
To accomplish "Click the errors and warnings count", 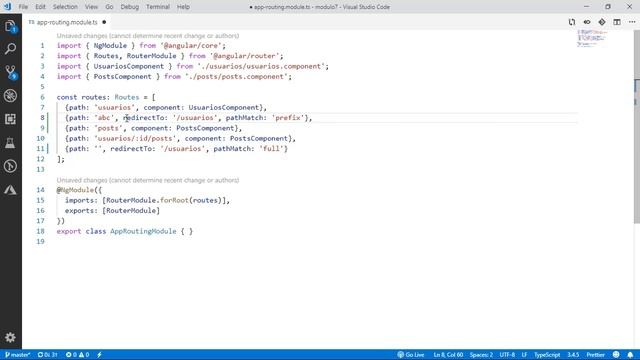I will pyautogui.click(x=78, y=355).
